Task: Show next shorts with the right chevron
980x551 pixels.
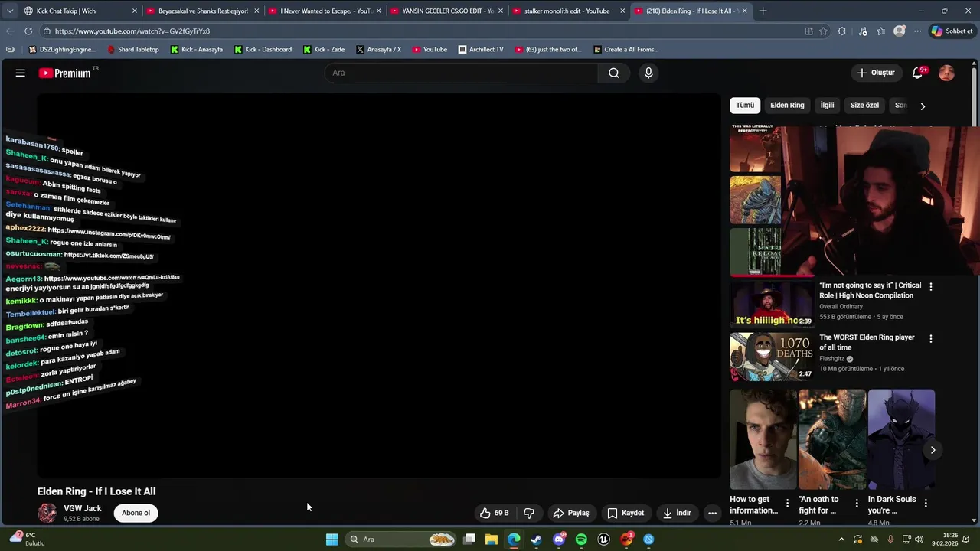Action: (x=933, y=450)
